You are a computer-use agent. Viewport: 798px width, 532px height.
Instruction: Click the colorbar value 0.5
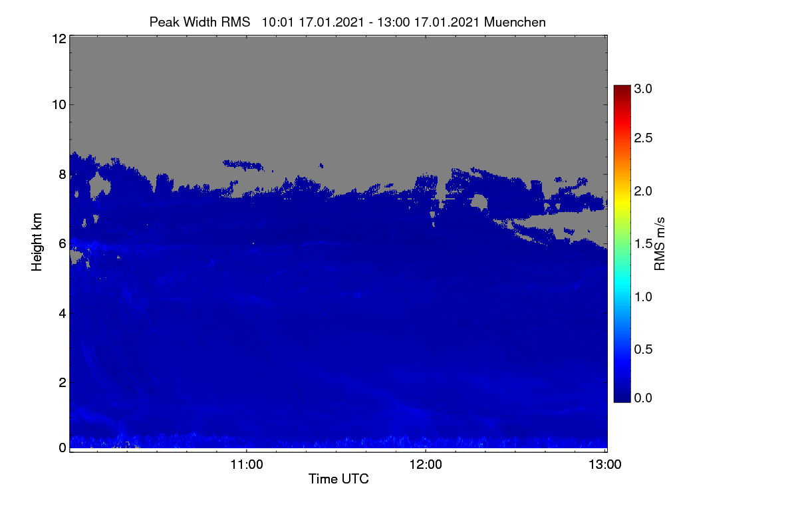pos(643,348)
